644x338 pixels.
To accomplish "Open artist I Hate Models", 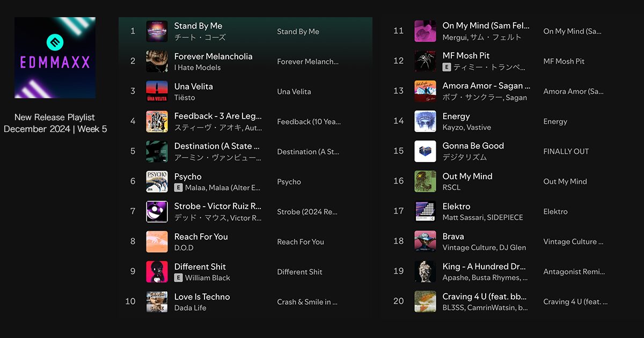I will pyautogui.click(x=197, y=68).
